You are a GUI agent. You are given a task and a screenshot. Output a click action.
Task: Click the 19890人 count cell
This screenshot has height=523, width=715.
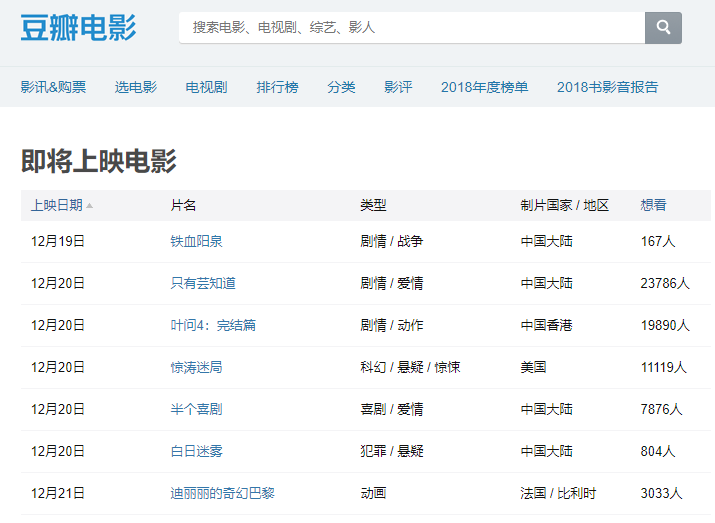coord(665,325)
